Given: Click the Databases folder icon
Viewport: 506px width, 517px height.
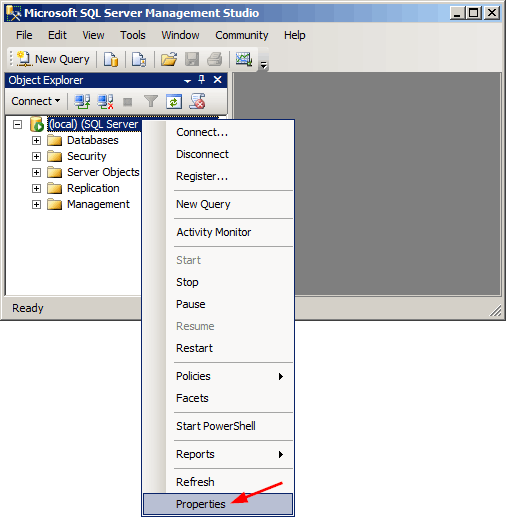Looking at the screenshot, I should click(x=54, y=140).
